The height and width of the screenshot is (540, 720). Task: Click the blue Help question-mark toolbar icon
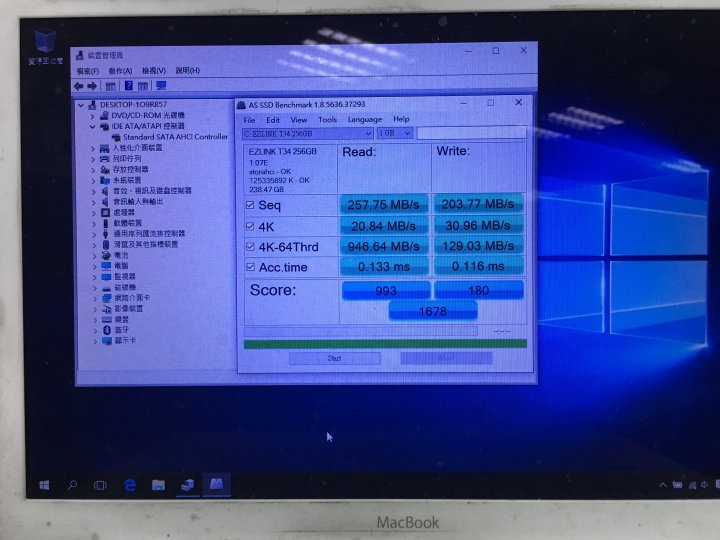click(129, 85)
